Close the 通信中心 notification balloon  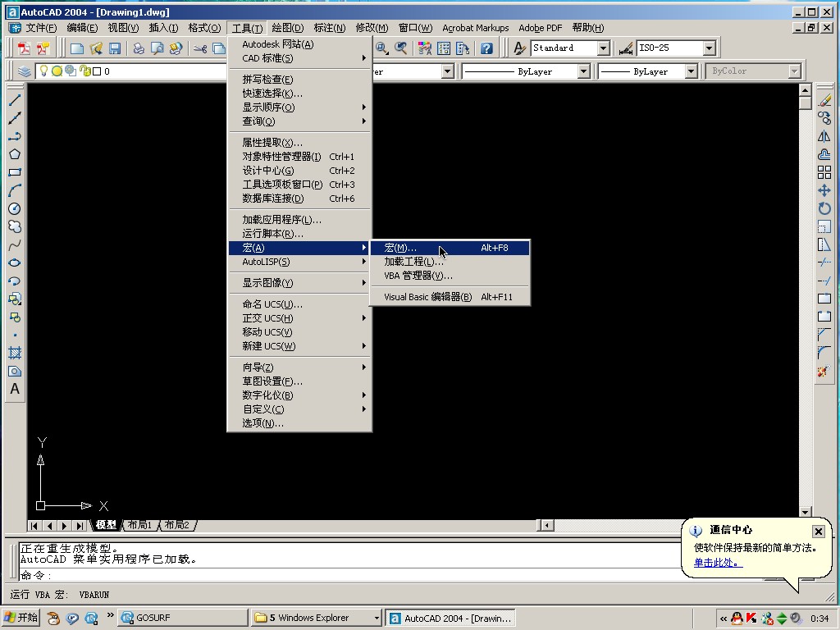[819, 531]
